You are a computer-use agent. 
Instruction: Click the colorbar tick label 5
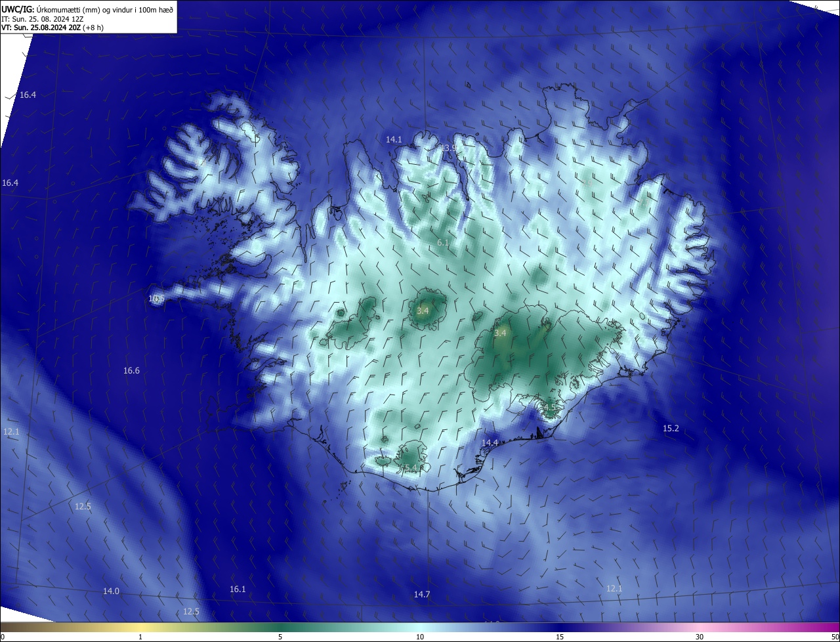click(x=280, y=637)
